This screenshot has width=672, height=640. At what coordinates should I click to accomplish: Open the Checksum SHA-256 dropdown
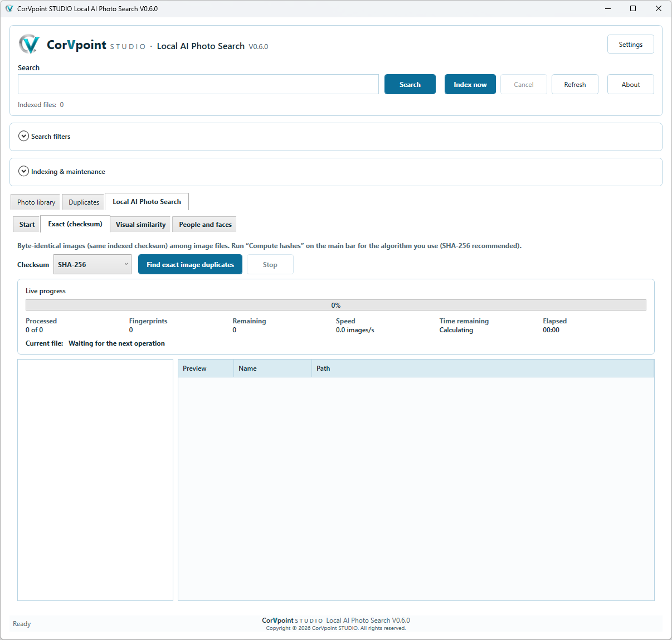(92, 264)
